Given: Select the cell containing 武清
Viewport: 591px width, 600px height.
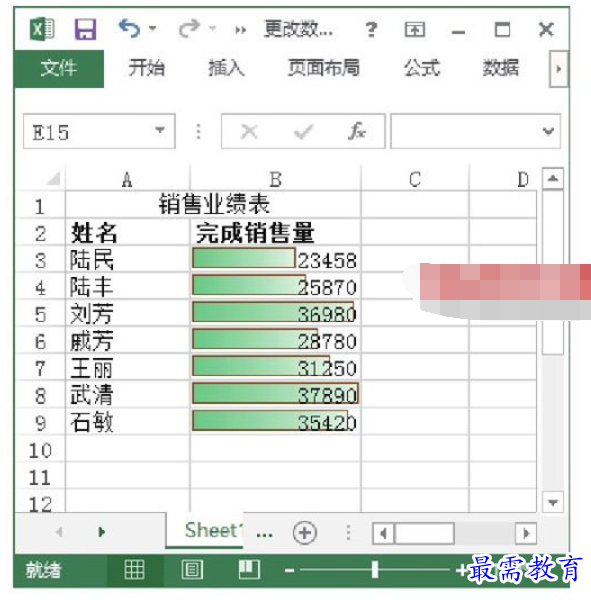Looking at the screenshot, I should coord(127,395).
